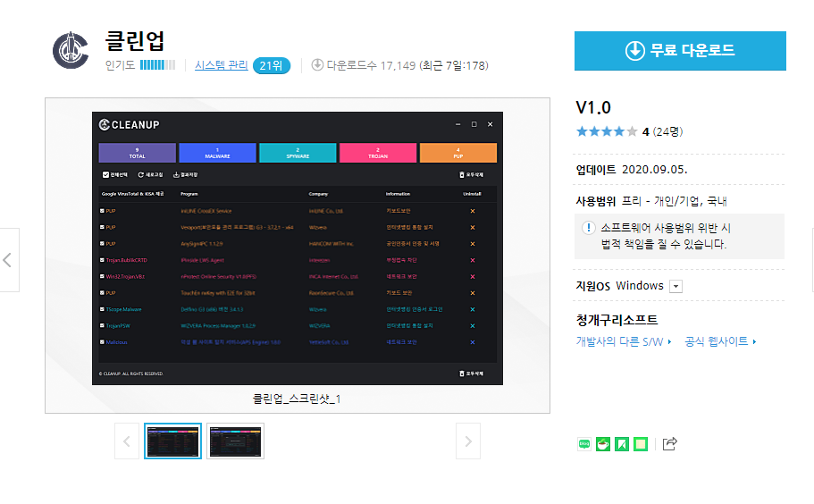
Task: Click uninstall X for INLINE CrossEX Service
Action: [x=473, y=211]
